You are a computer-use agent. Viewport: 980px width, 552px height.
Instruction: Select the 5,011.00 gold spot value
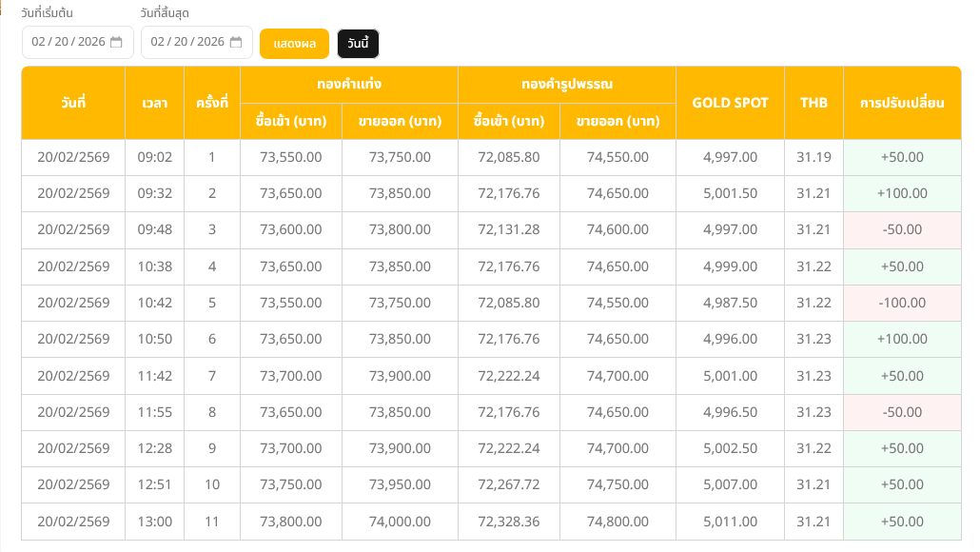coord(730,522)
